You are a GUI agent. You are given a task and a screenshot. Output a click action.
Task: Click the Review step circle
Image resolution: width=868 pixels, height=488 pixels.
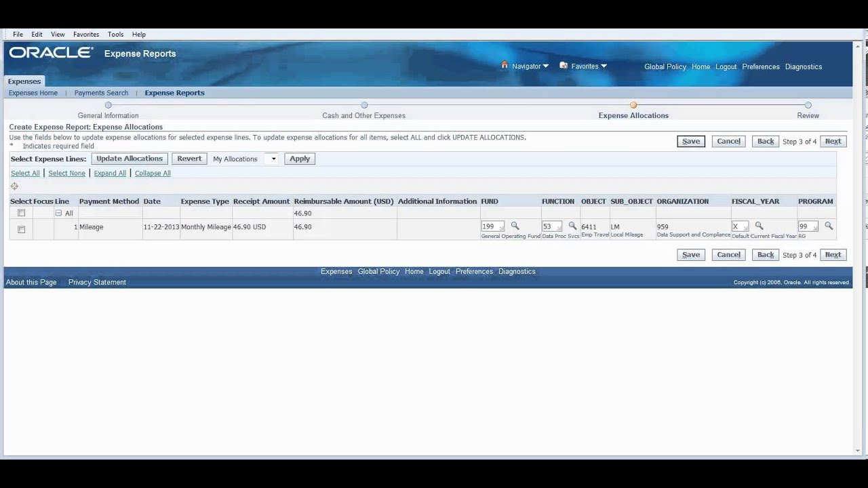(808, 105)
